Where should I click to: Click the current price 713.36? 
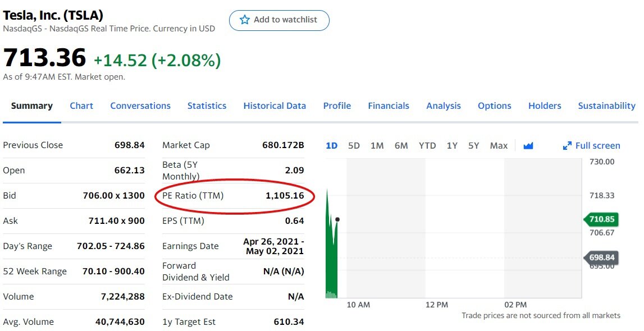tap(44, 57)
